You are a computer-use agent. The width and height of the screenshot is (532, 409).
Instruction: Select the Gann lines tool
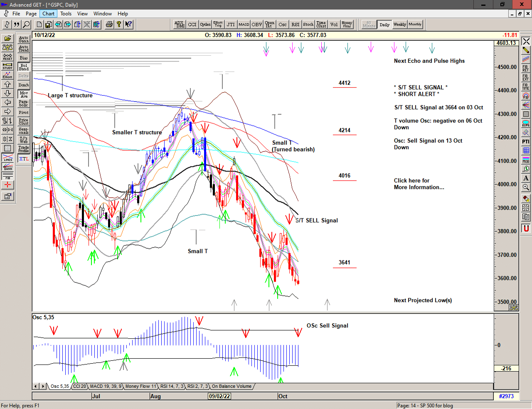click(7, 167)
